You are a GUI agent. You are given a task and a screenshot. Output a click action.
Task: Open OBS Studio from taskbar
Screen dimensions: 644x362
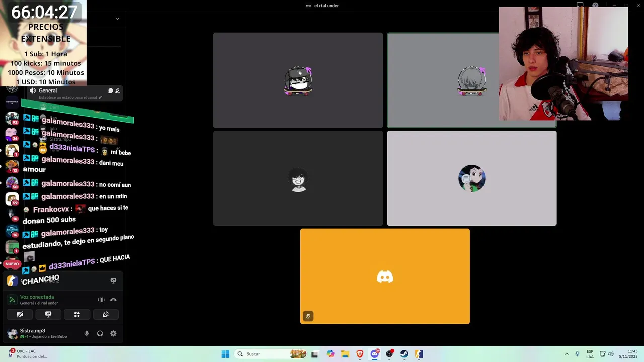tap(389, 354)
